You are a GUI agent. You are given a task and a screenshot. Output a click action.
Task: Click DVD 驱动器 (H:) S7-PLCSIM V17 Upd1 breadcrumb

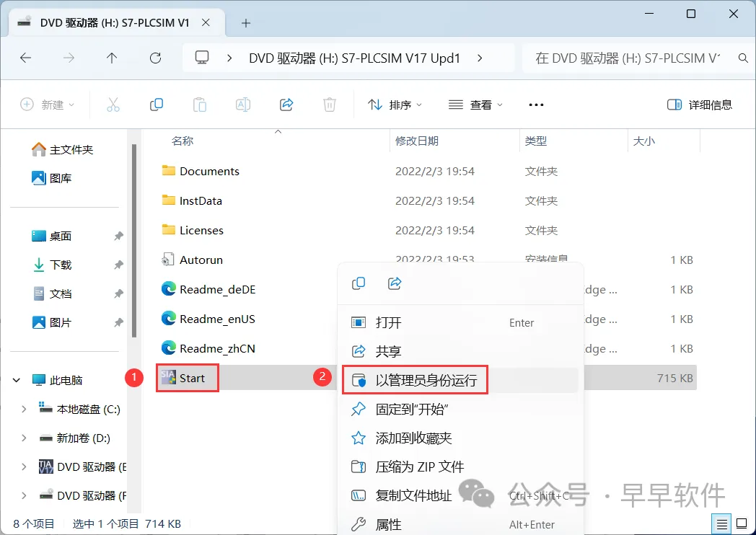(x=354, y=58)
